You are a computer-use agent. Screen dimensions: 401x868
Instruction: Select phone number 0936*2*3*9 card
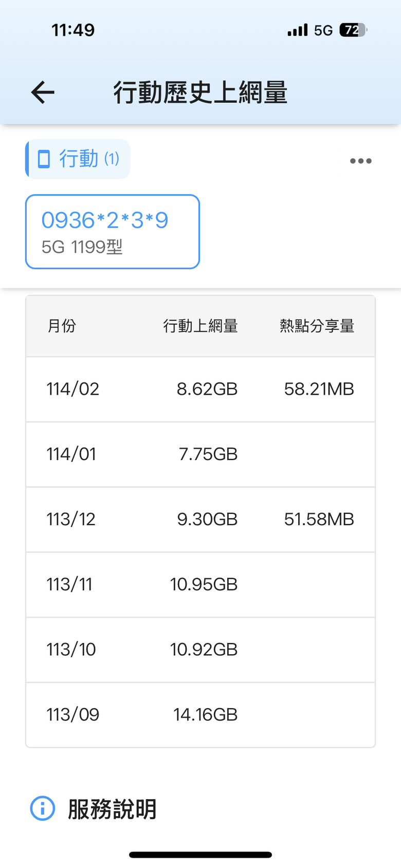[x=113, y=232]
